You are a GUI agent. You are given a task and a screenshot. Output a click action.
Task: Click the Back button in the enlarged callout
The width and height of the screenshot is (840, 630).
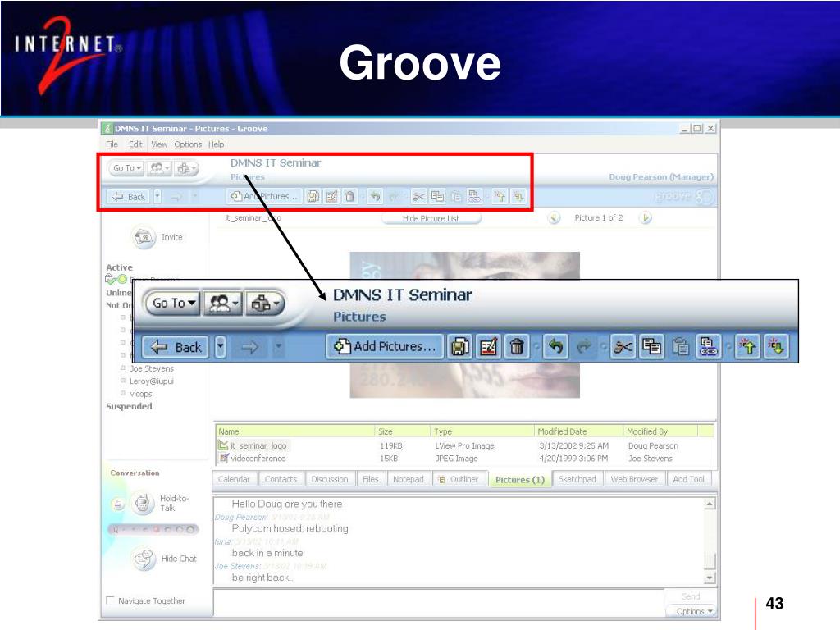[176, 347]
